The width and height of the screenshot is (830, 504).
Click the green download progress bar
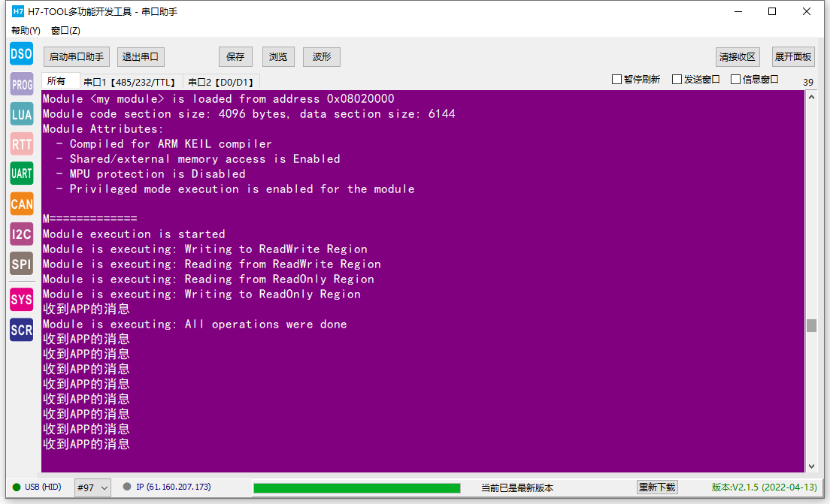pyautogui.click(x=357, y=488)
